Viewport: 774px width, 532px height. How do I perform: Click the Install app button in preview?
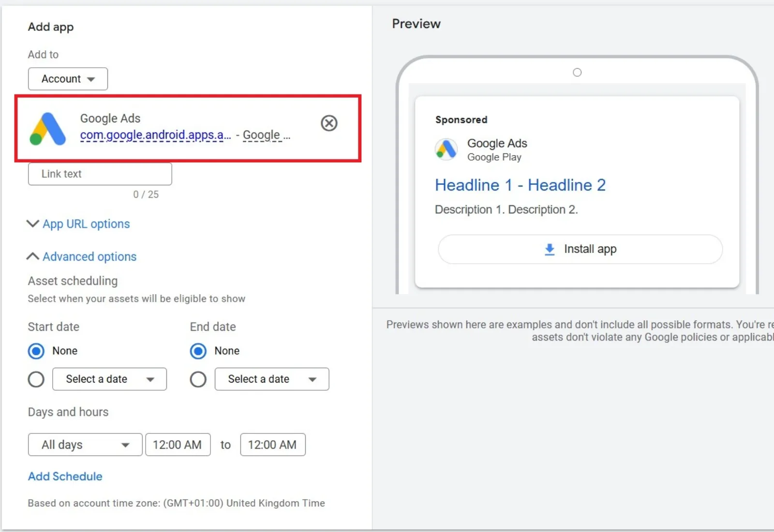(x=580, y=249)
